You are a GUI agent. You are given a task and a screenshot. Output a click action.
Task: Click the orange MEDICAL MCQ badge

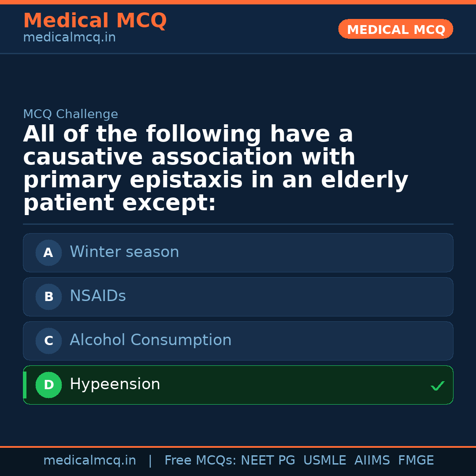395,30
